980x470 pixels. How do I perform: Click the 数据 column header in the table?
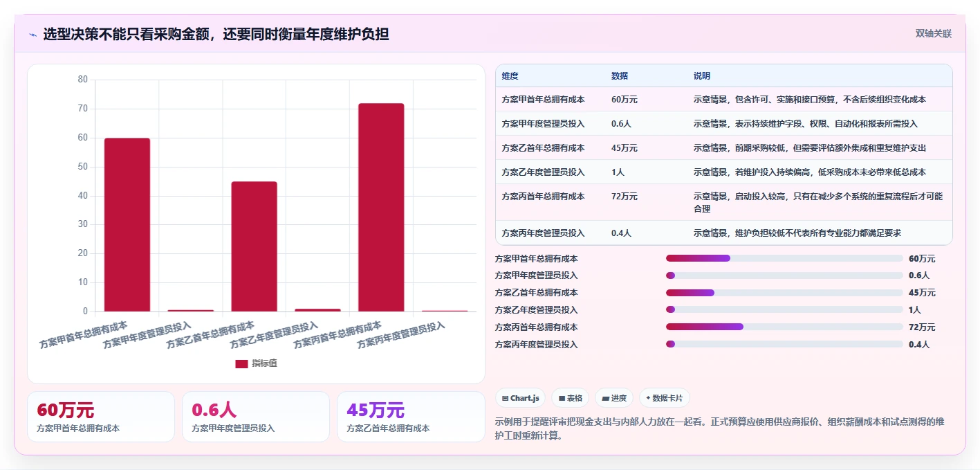coord(620,76)
